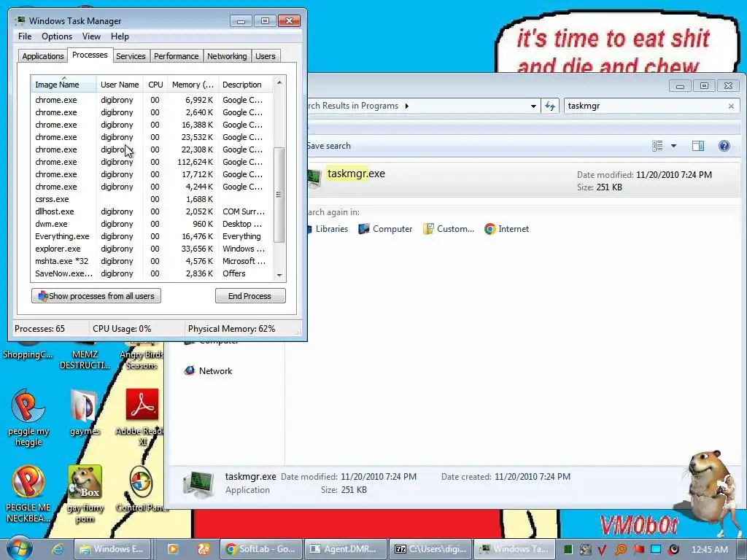Select the chrome.exe row using 112,624 K
The image size is (747, 560).
152,162
